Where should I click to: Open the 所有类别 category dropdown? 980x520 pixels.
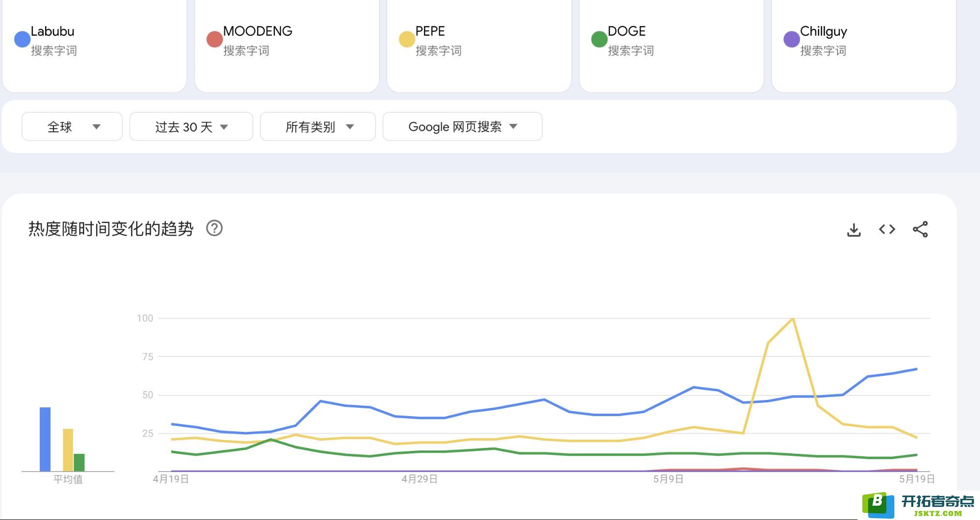pos(318,127)
